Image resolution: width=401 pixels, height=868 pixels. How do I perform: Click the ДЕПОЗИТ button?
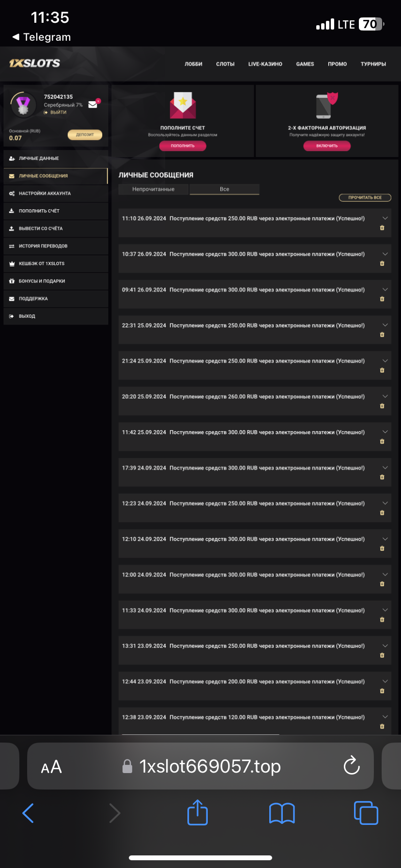click(x=85, y=135)
